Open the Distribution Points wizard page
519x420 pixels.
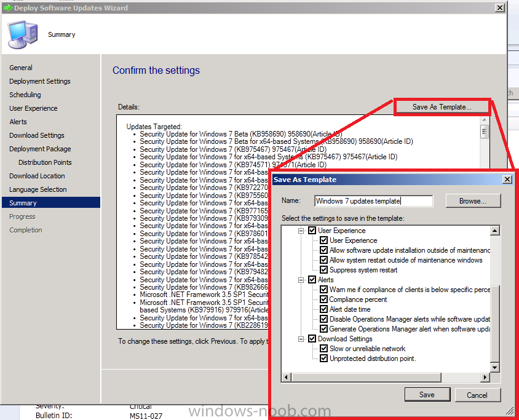click(x=45, y=162)
